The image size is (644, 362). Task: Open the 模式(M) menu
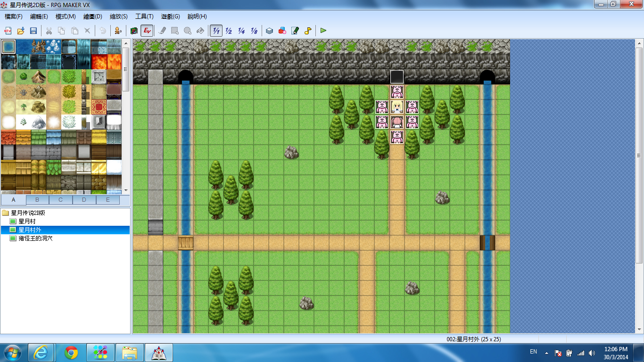click(x=66, y=16)
